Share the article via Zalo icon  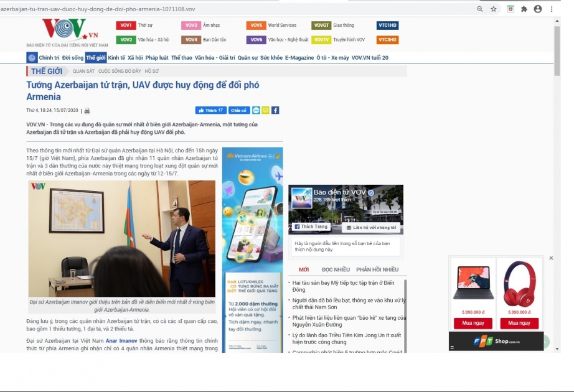point(256,110)
